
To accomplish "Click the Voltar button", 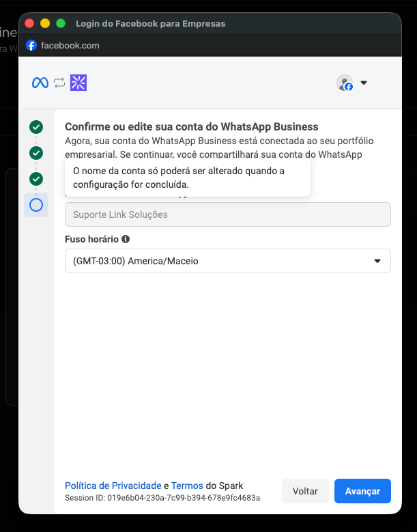I will click(x=305, y=491).
